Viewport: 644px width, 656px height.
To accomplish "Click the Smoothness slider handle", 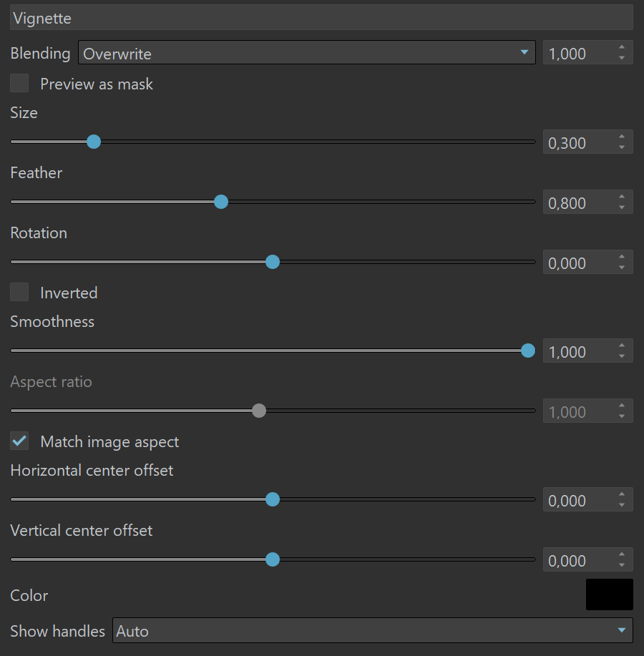I will [x=528, y=351].
